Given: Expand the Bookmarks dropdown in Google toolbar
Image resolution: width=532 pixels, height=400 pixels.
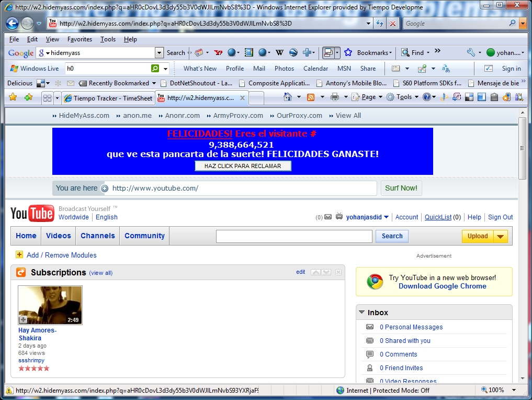Looking at the screenshot, I should coord(390,53).
